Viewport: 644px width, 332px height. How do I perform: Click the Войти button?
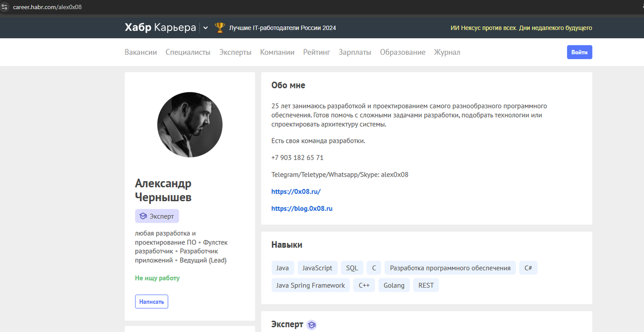579,52
